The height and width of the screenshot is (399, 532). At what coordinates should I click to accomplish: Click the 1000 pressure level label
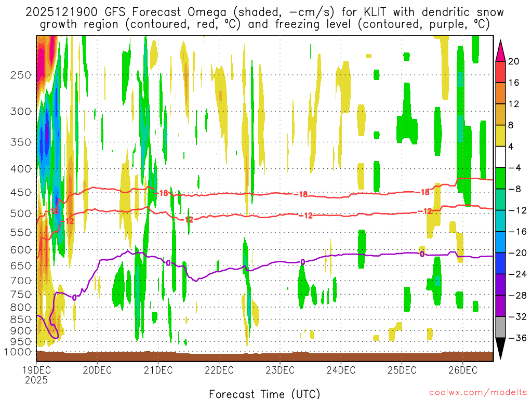18,352
